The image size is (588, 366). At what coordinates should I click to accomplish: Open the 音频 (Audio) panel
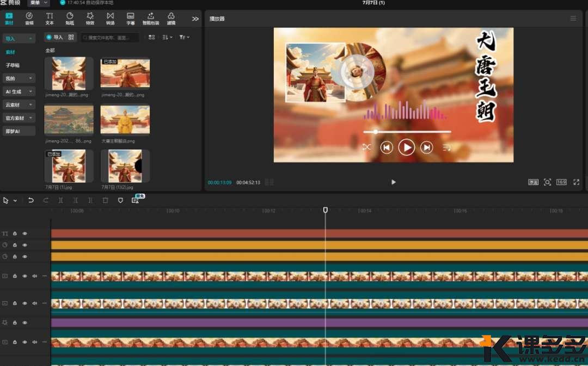pos(29,18)
